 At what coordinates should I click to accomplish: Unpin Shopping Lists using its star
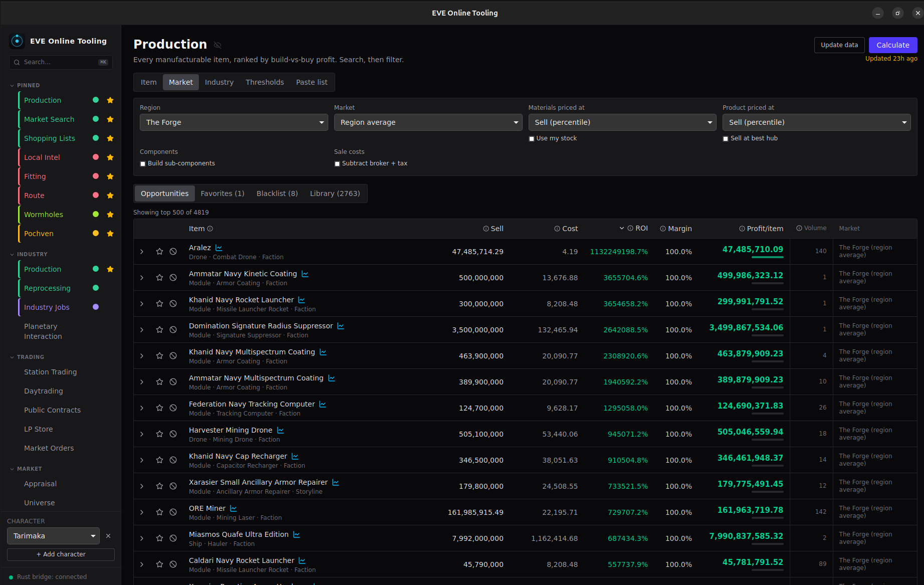(x=110, y=138)
